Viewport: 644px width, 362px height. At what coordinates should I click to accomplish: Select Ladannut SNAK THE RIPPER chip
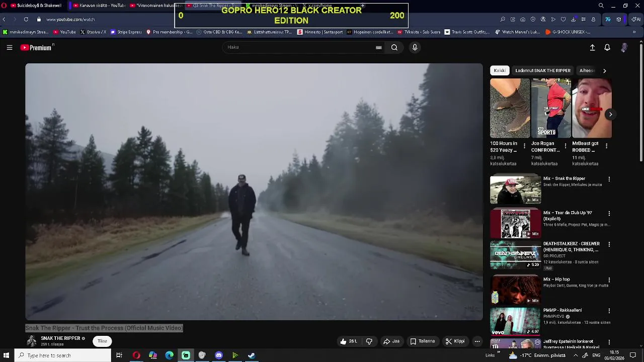543,70
